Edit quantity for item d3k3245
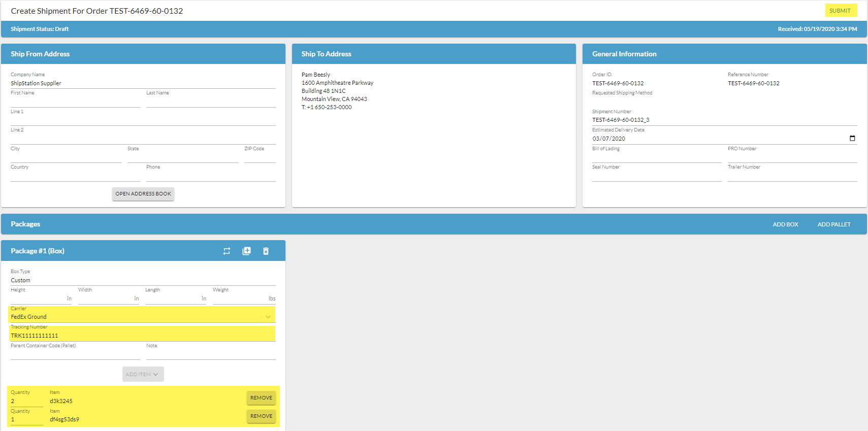 click(26, 401)
